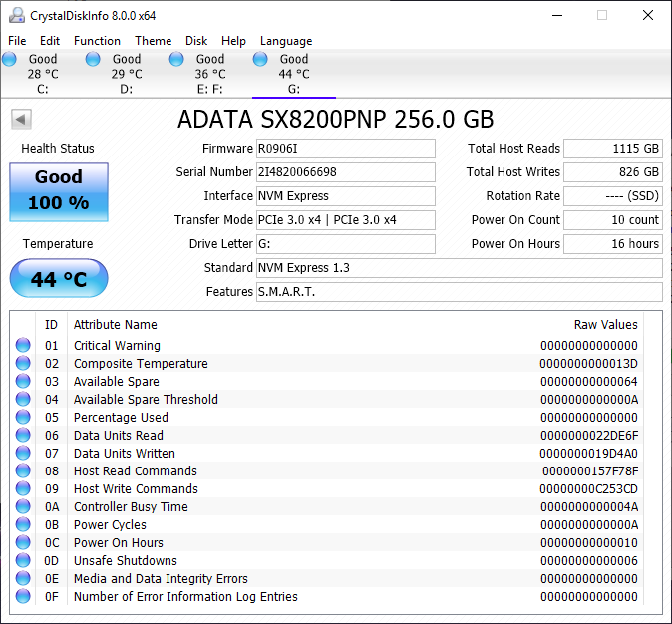Open the Theme menu
This screenshot has width=672, height=624.
coord(153,41)
